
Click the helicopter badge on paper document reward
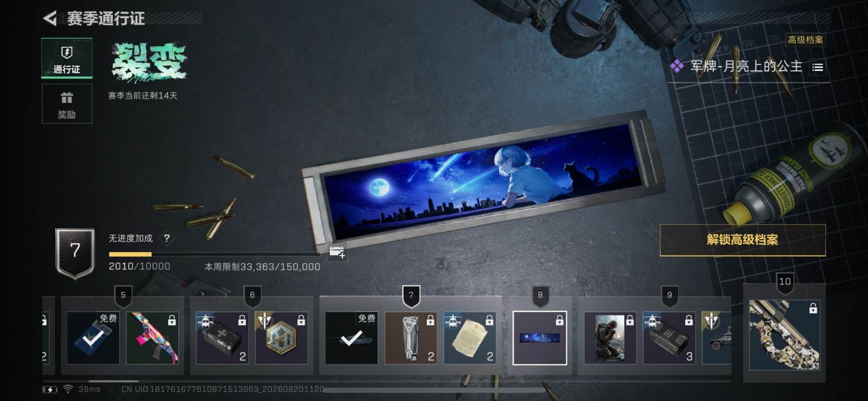tap(453, 321)
